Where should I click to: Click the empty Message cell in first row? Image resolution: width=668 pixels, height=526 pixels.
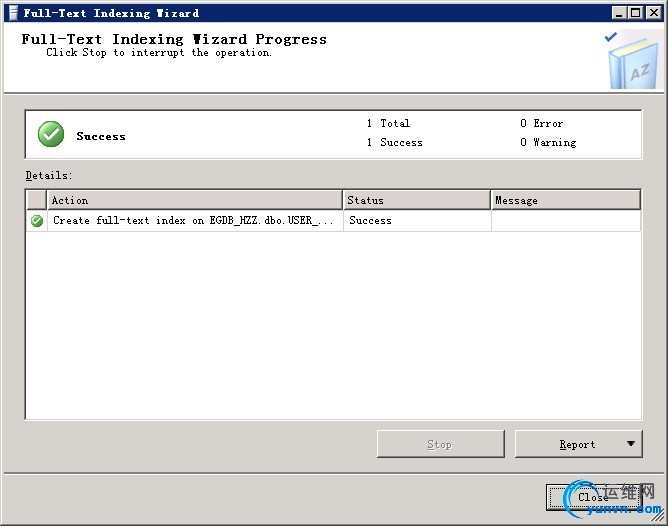click(x=566, y=221)
